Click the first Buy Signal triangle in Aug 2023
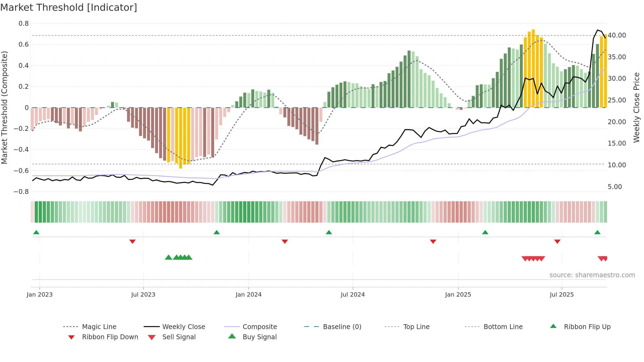 (x=169, y=257)
